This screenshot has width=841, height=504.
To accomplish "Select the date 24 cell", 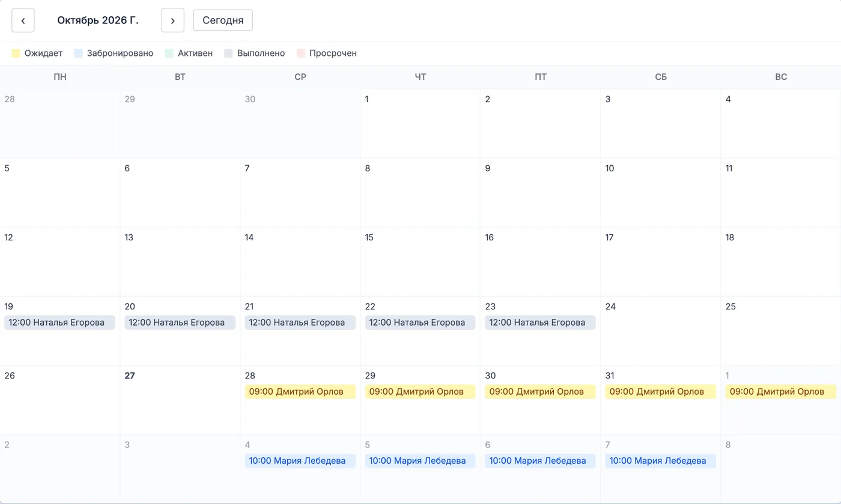I will (x=661, y=331).
